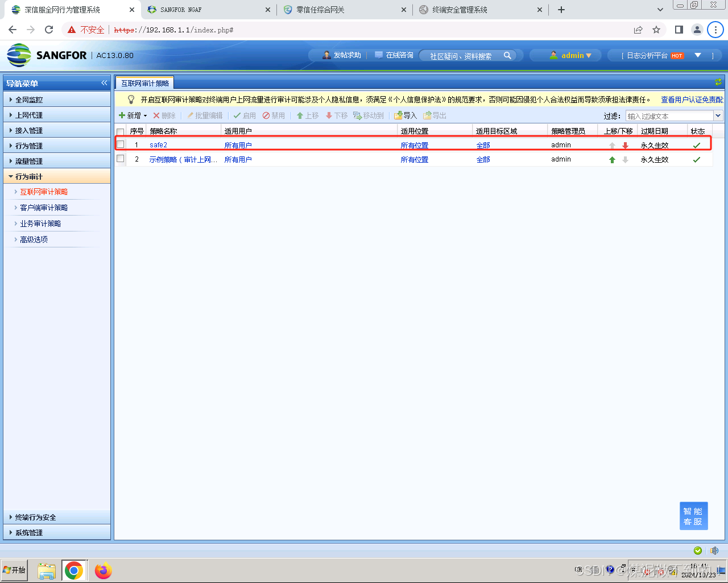Click the search magnifier in community search box
This screenshot has width=728, height=583.
(507, 55)
